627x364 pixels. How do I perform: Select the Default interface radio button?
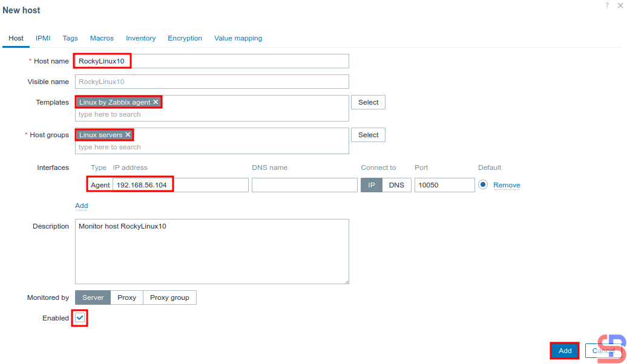point(483,185)
